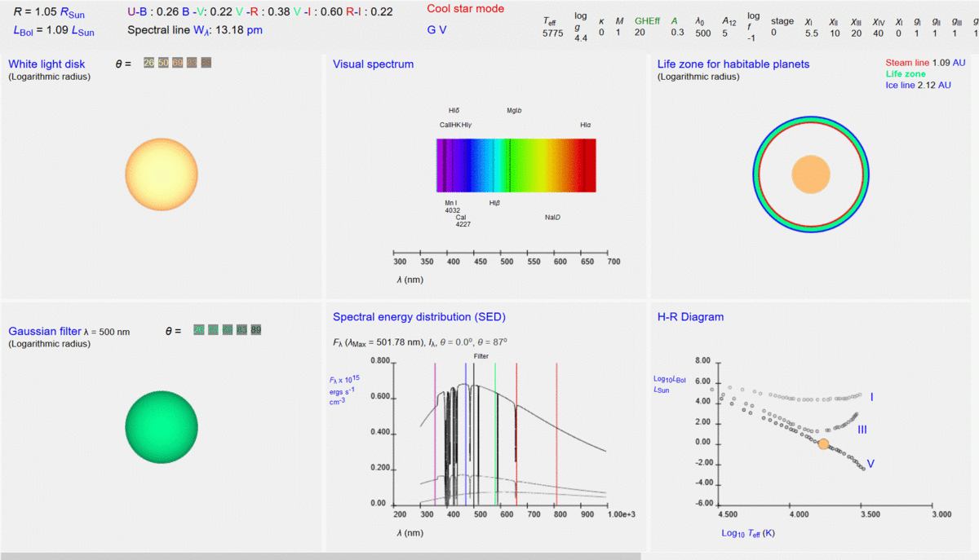The image size is (979, 560).
Task: Click the rainbow visual spectrum band
Action: point(516,165)
